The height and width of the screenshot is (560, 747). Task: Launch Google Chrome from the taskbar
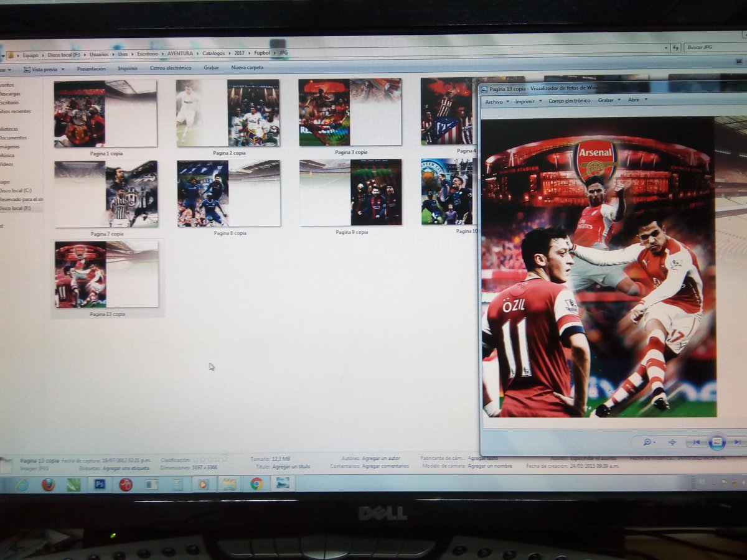coord(256,483)
